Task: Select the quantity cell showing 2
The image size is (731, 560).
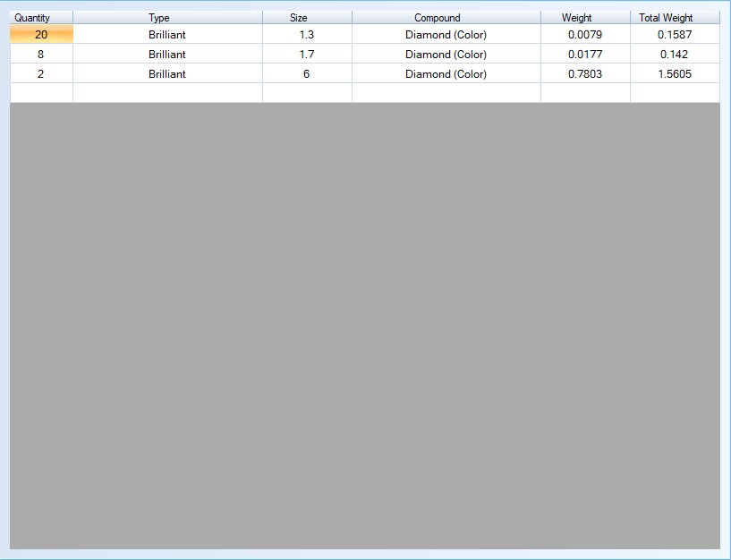Action: tap(41, 74)
